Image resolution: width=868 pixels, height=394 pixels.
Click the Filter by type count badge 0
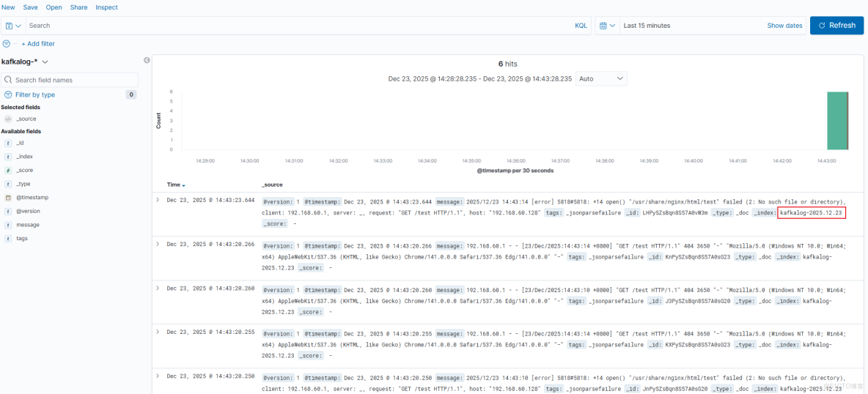tap(131, 94)
